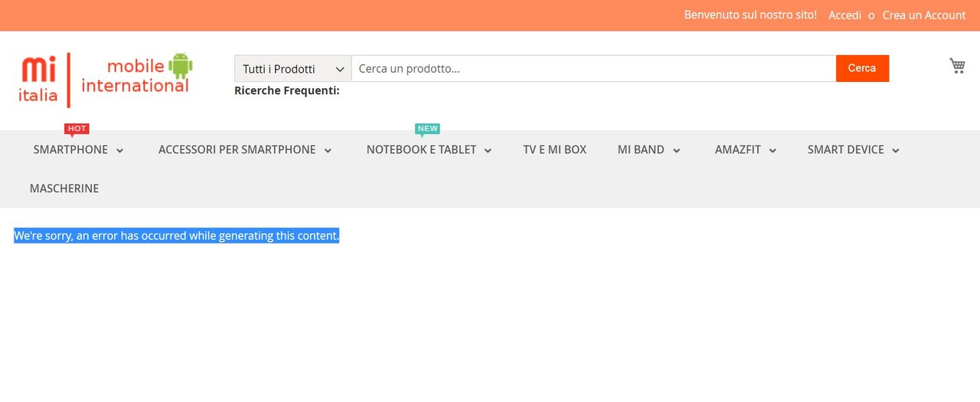980x402 pixels.
Task: Click the Benvenuto sul nostro sito text
Action: pyautogui.click(x=750, y=15)
